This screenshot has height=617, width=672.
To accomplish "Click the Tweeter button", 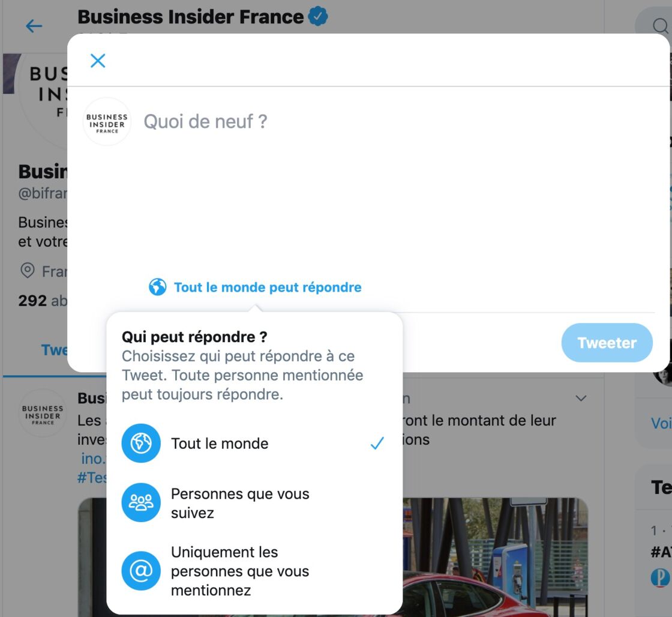I will (x=607, y=343).
